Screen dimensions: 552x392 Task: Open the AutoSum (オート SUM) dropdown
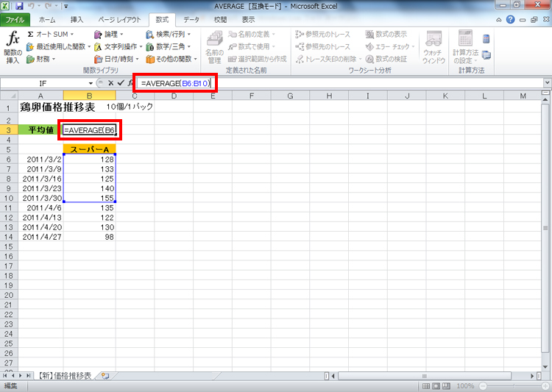[51, 34]
